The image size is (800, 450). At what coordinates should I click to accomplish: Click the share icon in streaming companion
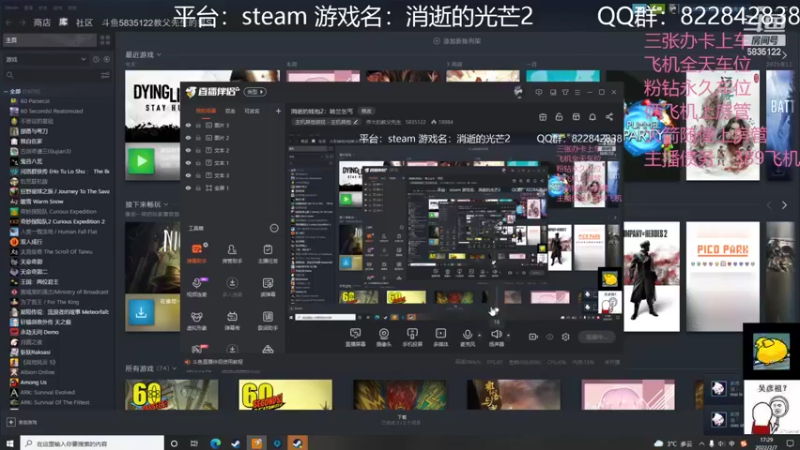pos(609,117)
